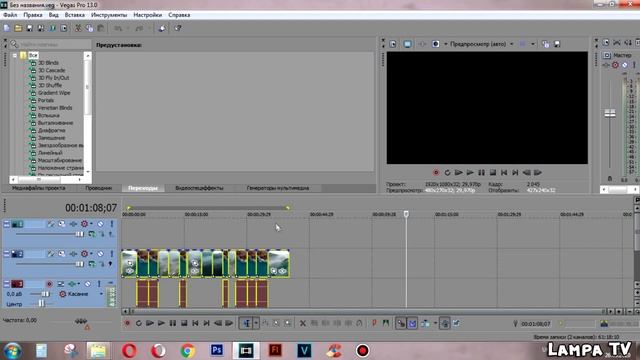The height and width of the screenshot is (360, 640).
Task: Insert a region with the timeline toolbar icon
Action: pos(386,323)
